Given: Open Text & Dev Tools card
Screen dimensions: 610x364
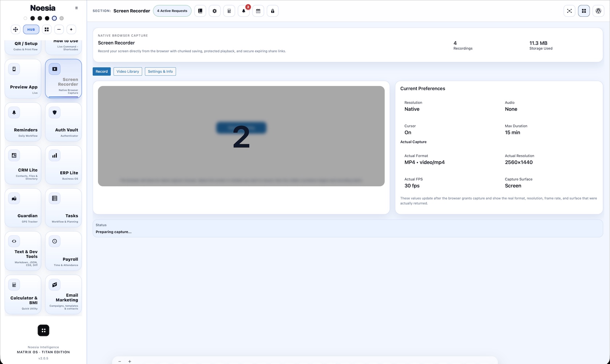Looking at the screenshot, I should click(x=23, y=251).
